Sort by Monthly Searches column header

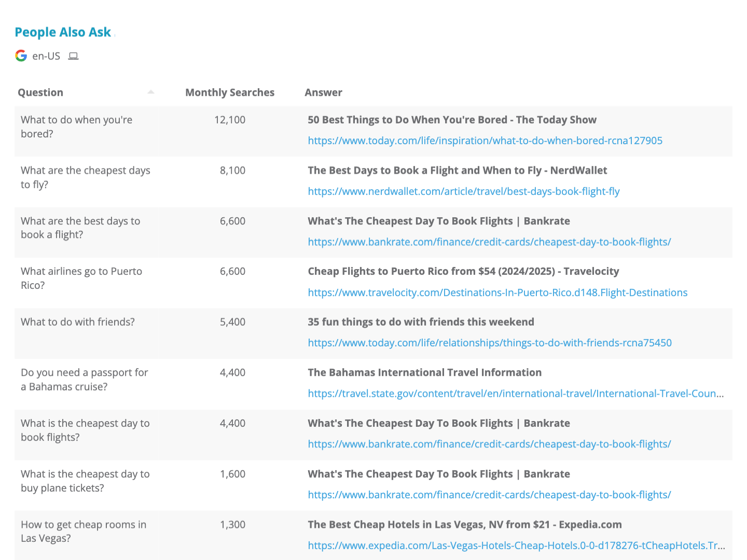(x=230, y=93)
